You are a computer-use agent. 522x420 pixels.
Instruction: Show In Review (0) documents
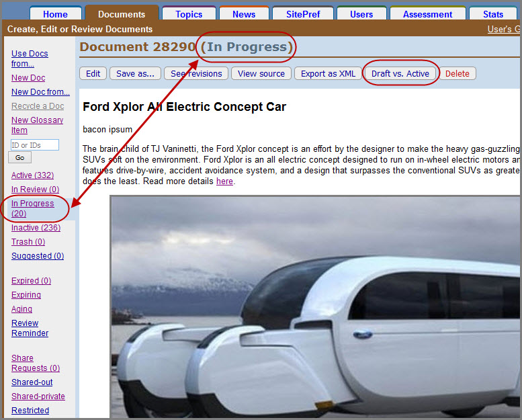pyautogui.click(x=36, y=190)
